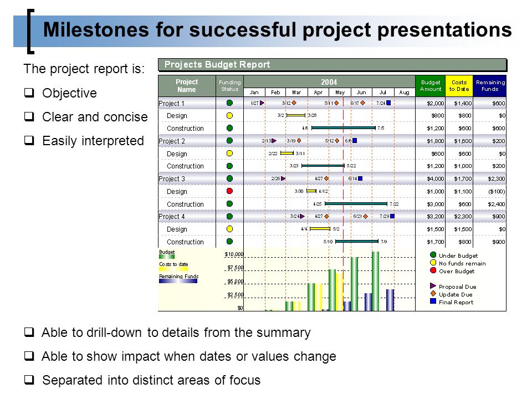Select Project 3 Construction bar 4/25 to 7/22

coord(356,204)
